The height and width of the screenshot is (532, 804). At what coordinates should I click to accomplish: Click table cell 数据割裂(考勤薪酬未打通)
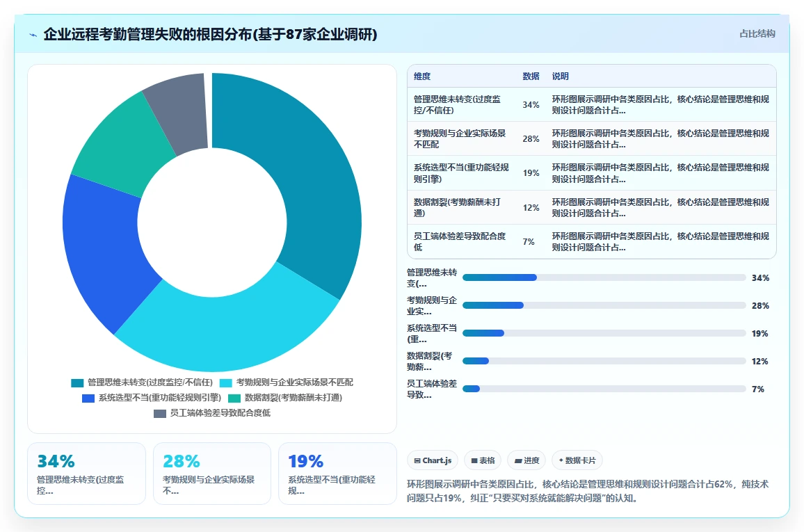[x=462, y=207]
